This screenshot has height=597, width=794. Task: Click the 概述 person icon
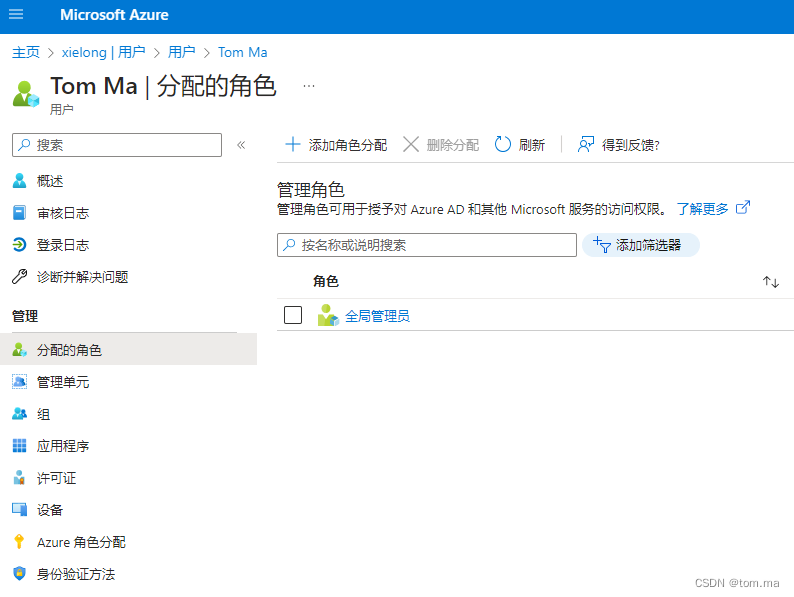(19, 181)
